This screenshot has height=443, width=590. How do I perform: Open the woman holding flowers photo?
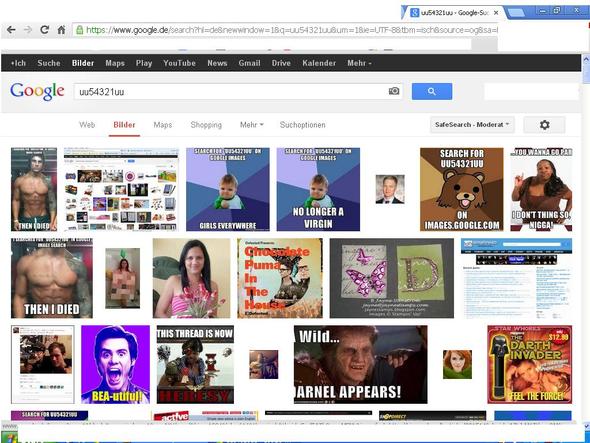[x=191, y=278]
